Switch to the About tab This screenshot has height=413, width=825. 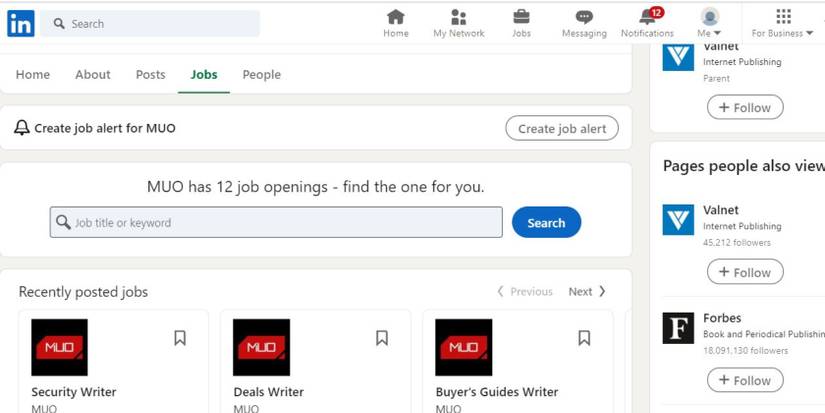coord(93,75)
